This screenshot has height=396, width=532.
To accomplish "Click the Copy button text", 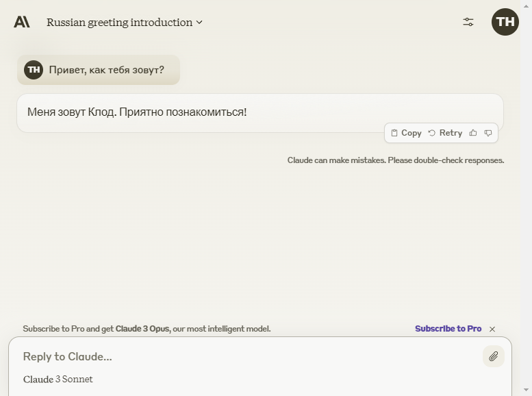I will [411, 133].
